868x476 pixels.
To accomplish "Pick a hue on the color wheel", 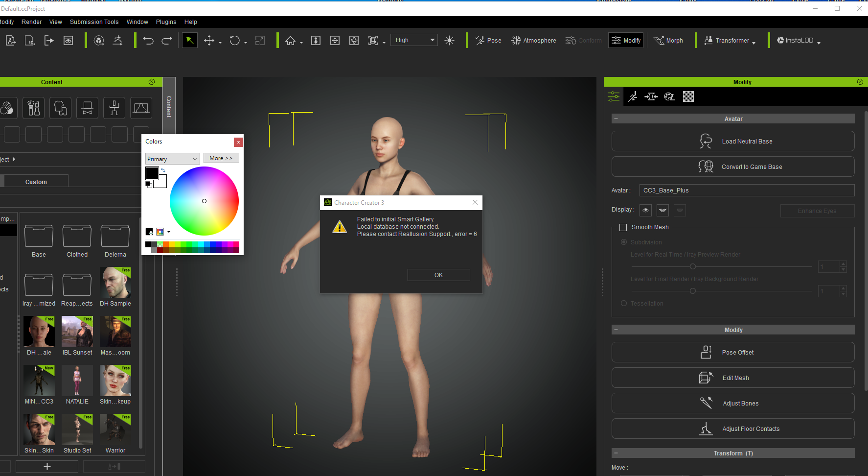I will 204,201.
